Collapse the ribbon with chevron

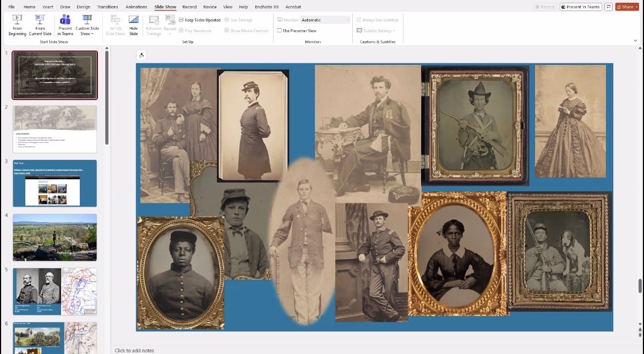coord(635,41)
